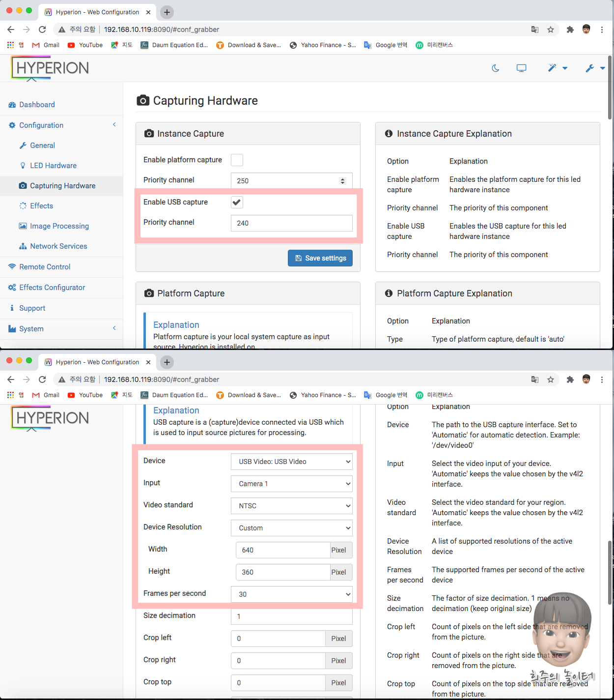614x700 pixels.
Task: Open Remote Control page
Action: point(45,267)
